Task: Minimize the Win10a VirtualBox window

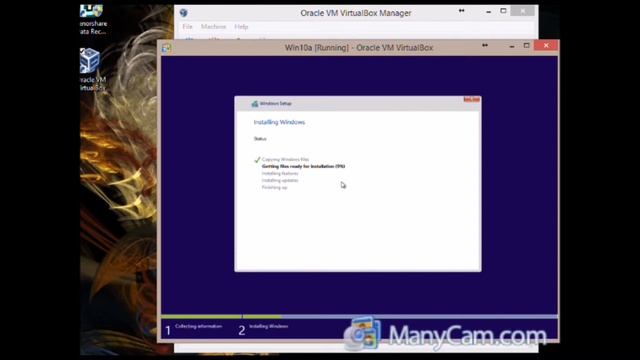Action: click(512, 46)
